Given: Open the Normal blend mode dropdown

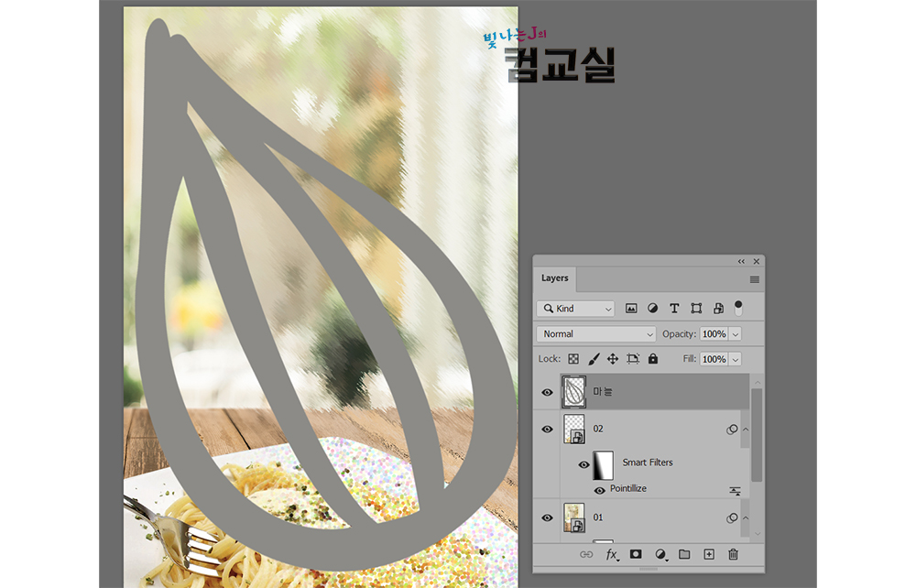Looking at the screenshot, I should click(596, 334).
